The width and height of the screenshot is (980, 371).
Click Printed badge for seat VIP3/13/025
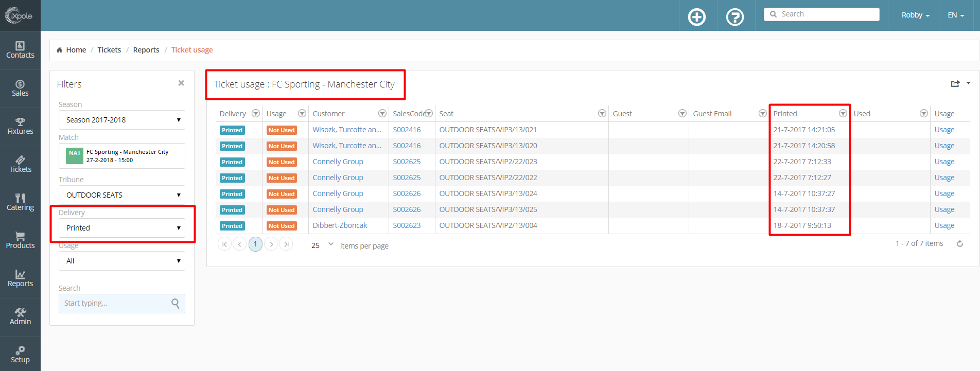pos(232,210)
